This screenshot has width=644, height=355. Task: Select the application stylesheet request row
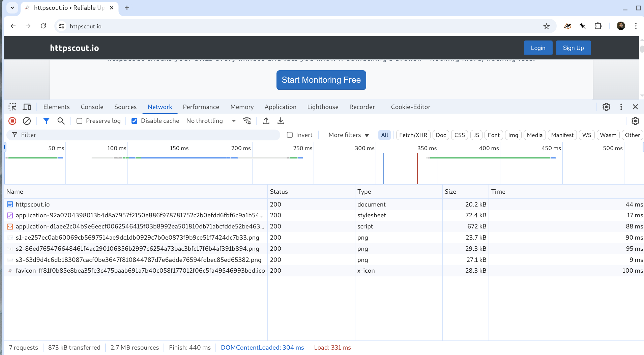coord(324,215)
